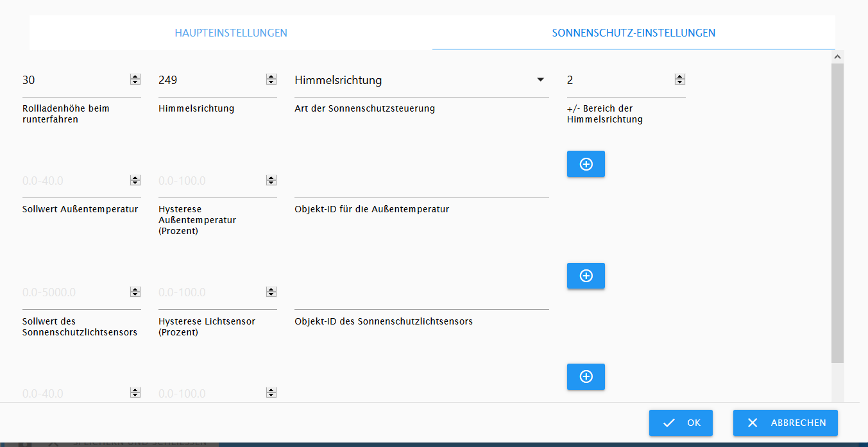
Task: Click the 'Art der Sonnenschutzsteuerung' label
Action: pyautogui.click(x=364, y=108)
